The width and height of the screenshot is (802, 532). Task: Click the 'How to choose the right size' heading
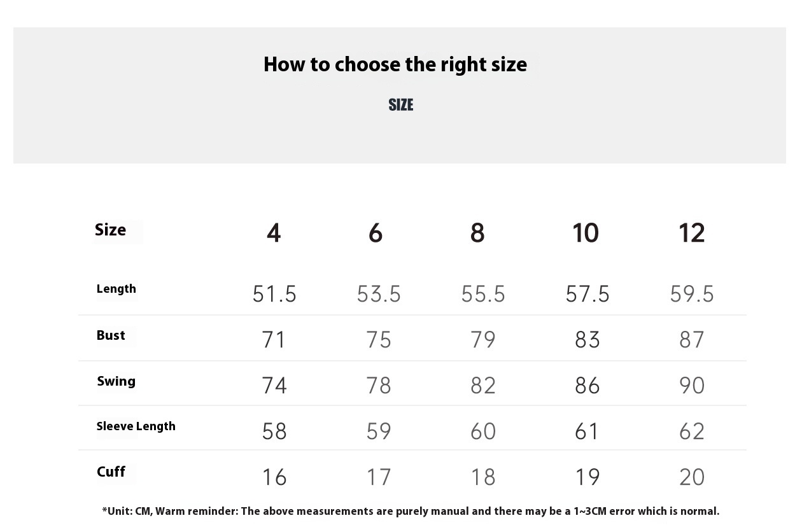click(x=395, y=64)
